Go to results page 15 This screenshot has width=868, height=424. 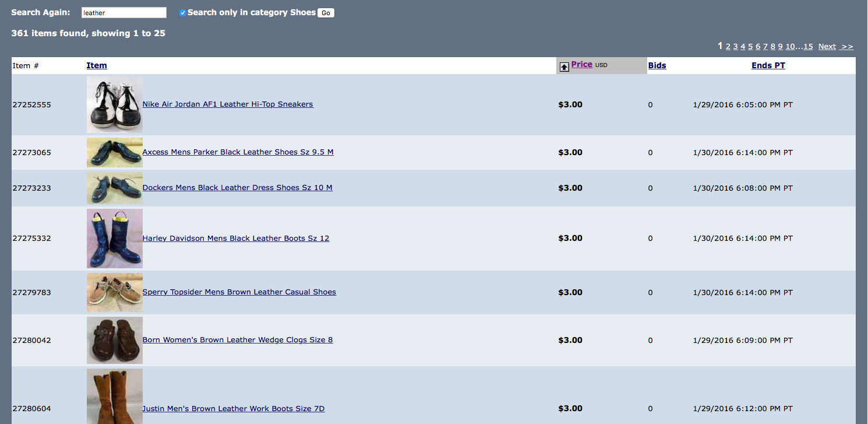tap(808, 47)
